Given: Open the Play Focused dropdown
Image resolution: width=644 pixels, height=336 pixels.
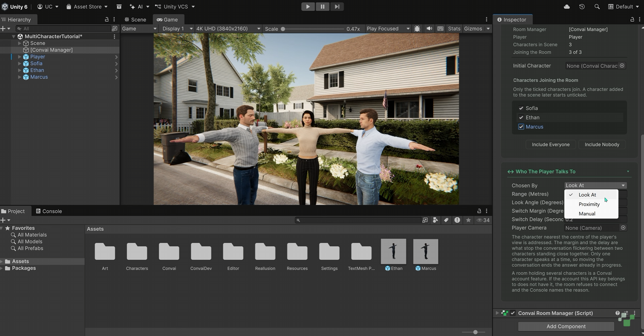Looking at the screenshot, I should click(388, 29).
